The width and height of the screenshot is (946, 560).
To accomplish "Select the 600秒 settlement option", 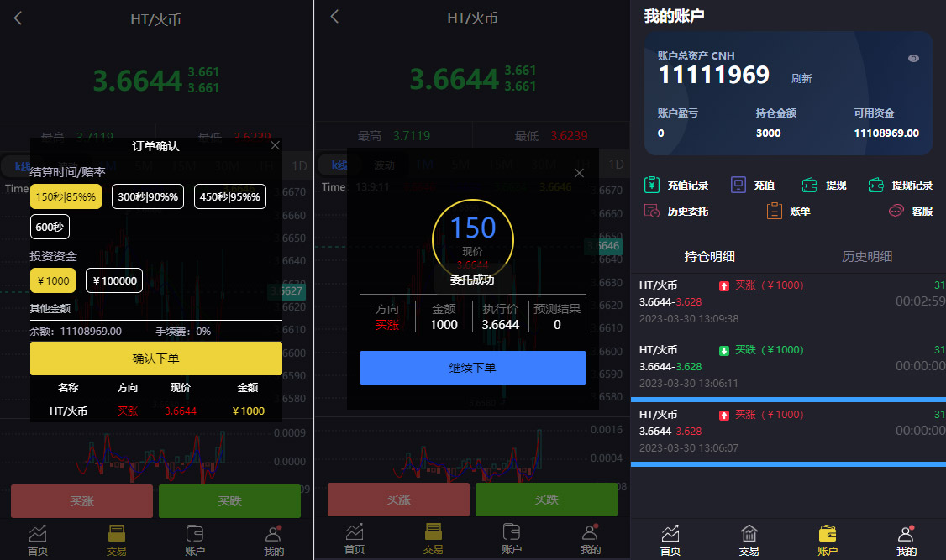I will pyautogui.click(x=50, y=228).
